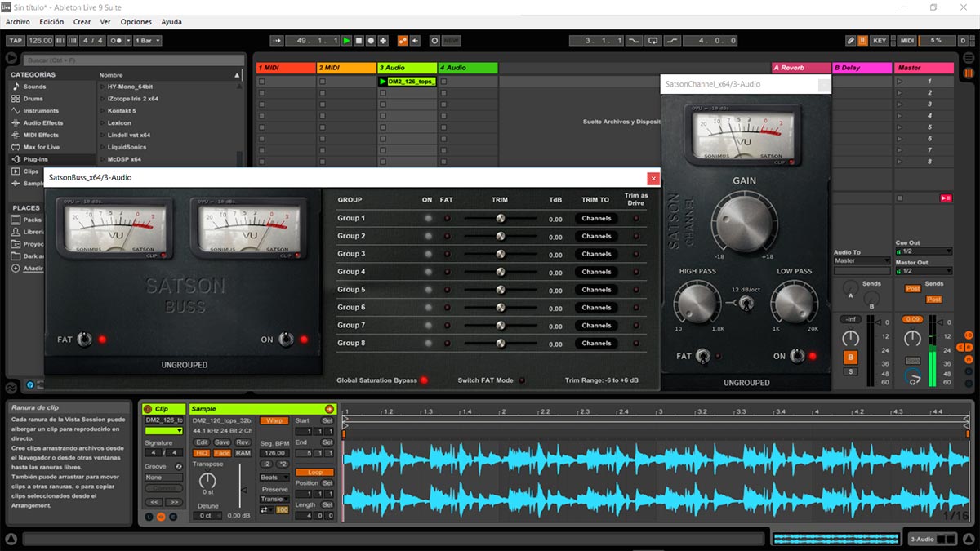Screen dimensions: 980x551
Task: Toggle Overdub plus button in transport
Action: coord(384,40)
